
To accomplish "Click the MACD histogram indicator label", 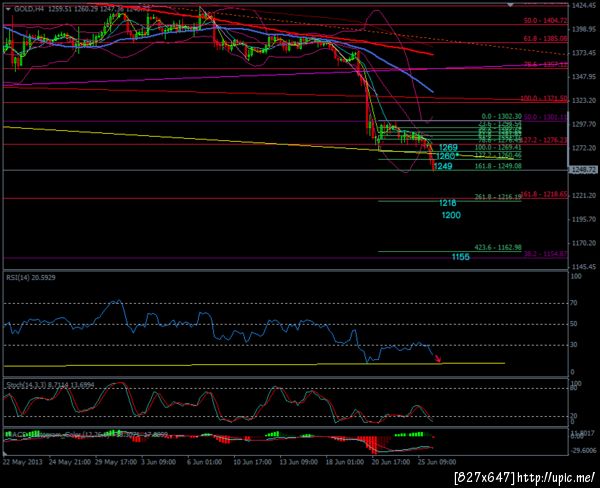I will (86, 435).
